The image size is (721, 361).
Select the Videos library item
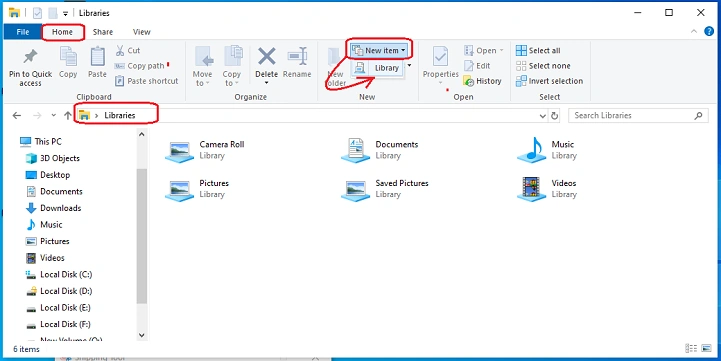tap(547, 189)
